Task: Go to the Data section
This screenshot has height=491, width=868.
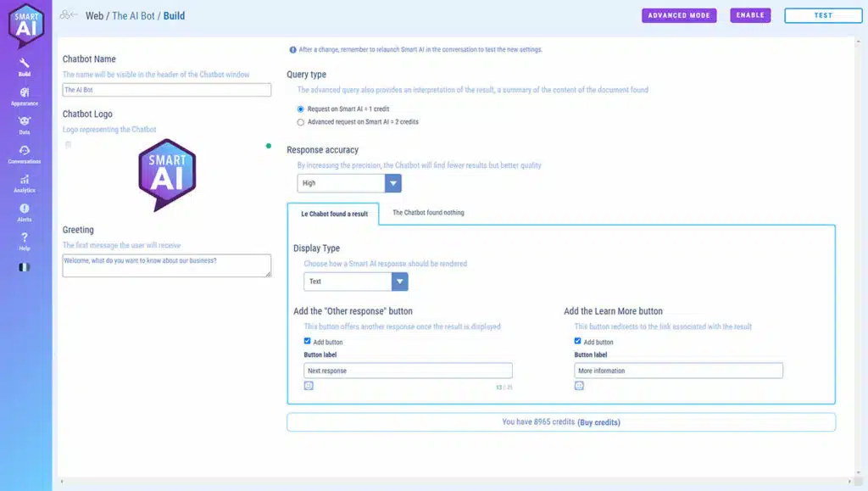Action: click(25, 124)
